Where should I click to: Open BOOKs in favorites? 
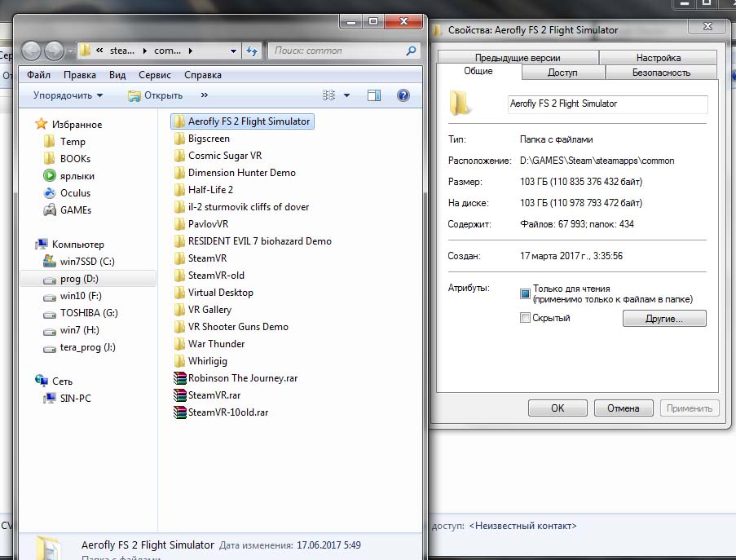click(x=67, y=159)
